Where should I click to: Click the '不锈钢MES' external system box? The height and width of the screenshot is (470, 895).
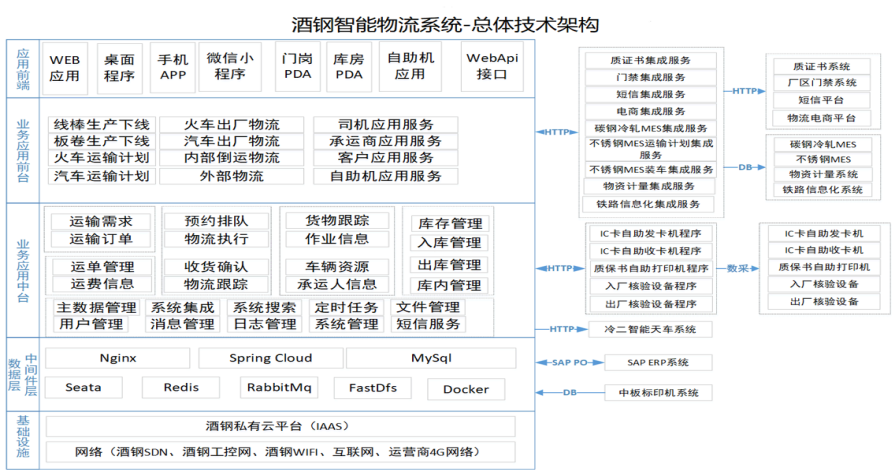click(x=823, y=159)
